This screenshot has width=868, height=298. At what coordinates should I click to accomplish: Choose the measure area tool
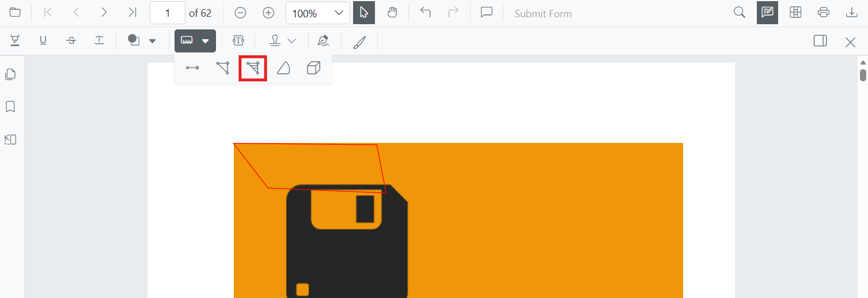pyautogui.click(x=253, y=69)
